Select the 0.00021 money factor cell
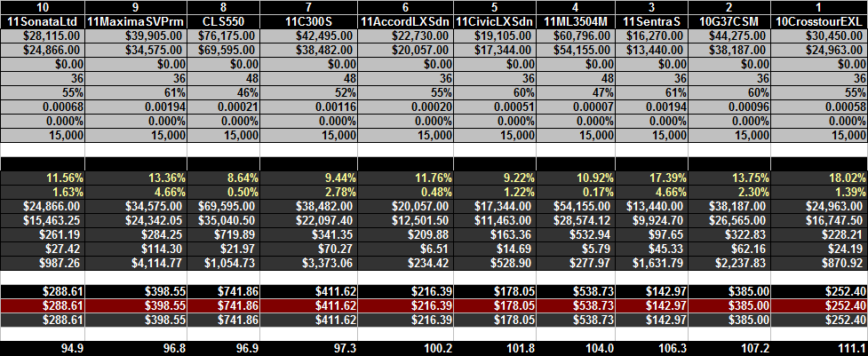 pos(224,107)
